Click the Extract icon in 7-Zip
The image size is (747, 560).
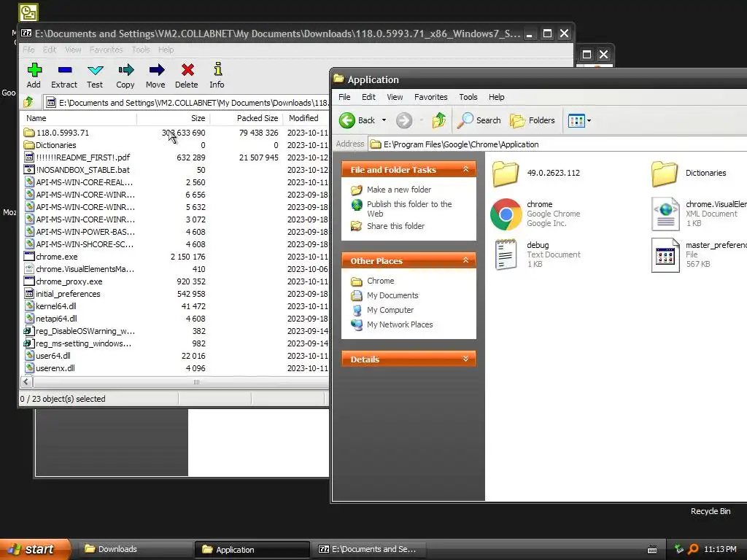point(64,75)
